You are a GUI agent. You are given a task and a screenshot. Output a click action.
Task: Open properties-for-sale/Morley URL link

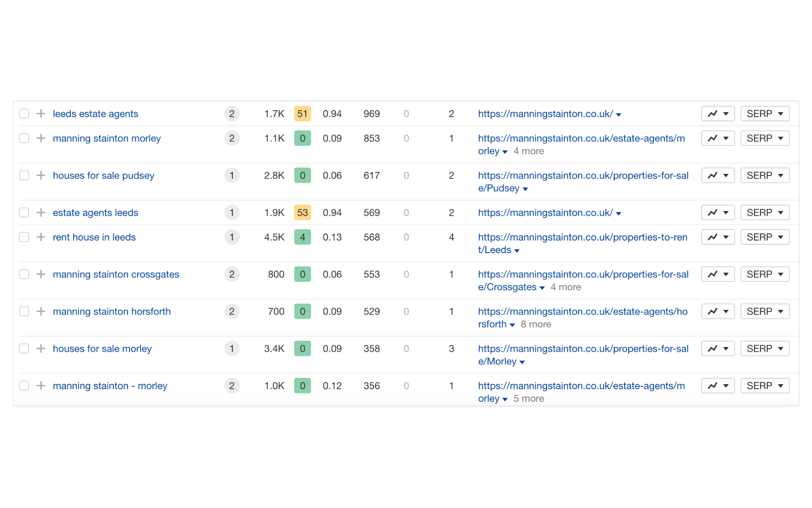point(583,355)
